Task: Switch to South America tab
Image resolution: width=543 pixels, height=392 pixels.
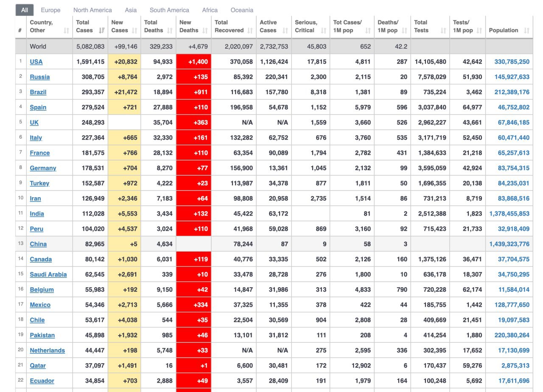Action: click(169, 10)
